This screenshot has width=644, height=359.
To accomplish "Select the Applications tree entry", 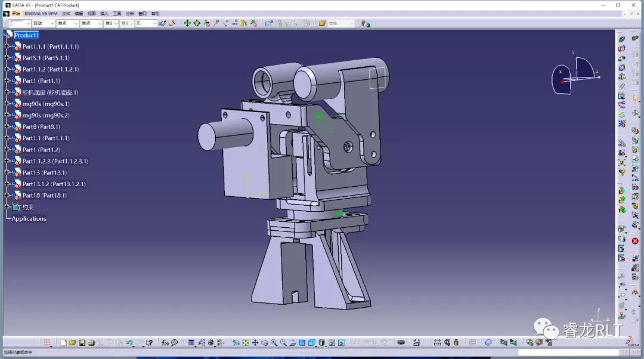I will pos(29,218).
